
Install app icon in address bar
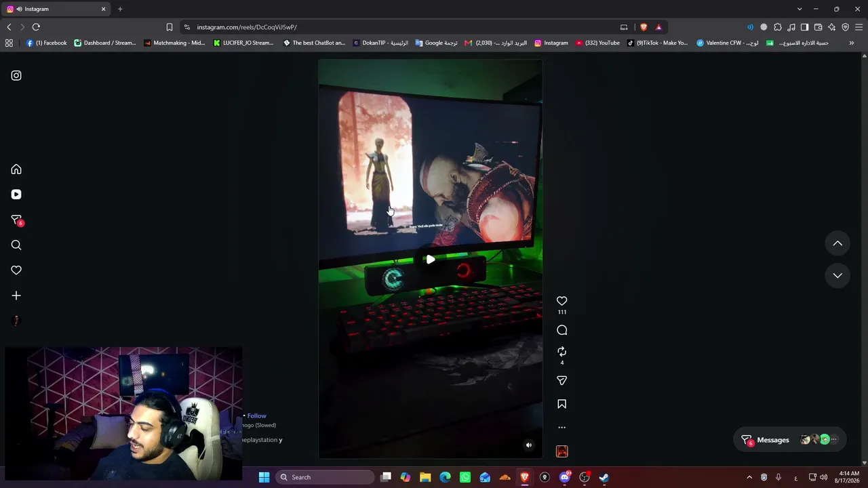click(624, 27)
